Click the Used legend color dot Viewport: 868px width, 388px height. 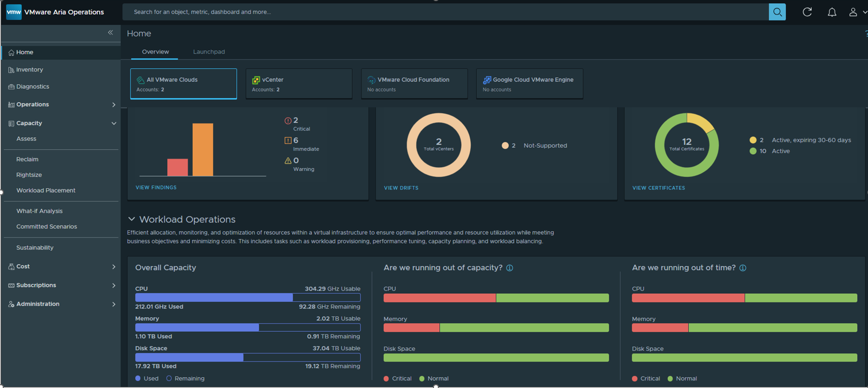pos(138,379)
